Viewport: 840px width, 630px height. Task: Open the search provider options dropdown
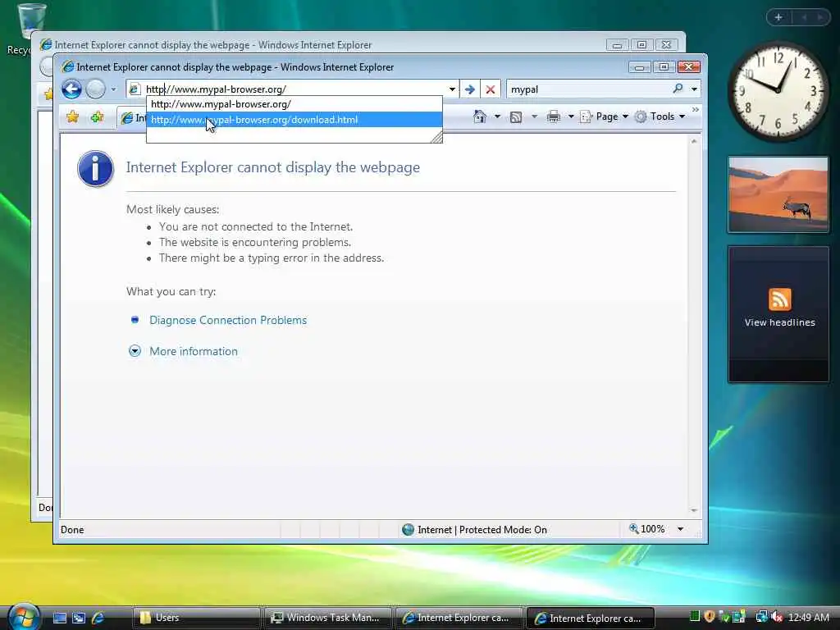click(x=694, y=89)
